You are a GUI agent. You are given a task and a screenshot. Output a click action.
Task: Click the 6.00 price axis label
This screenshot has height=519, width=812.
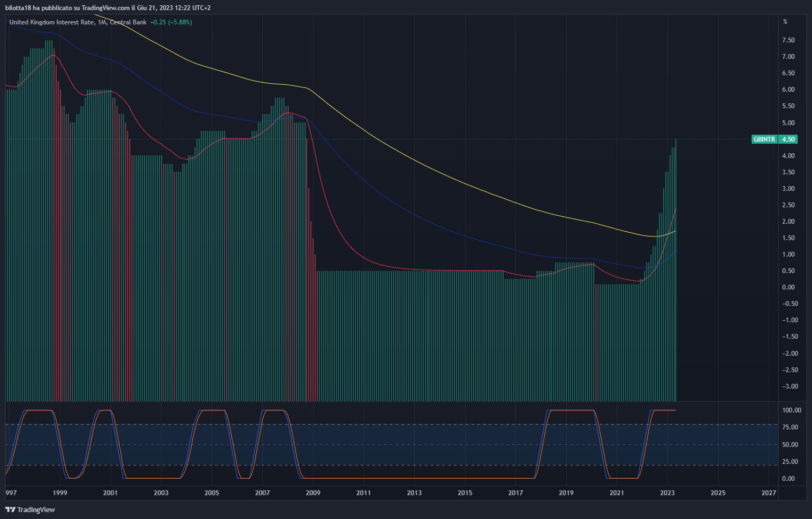click(x=788, y=90)
